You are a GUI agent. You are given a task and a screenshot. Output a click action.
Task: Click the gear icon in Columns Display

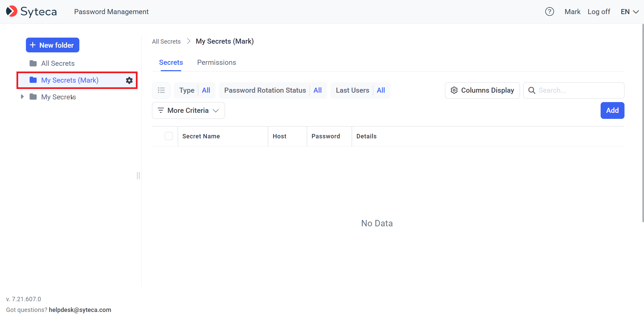tap(454, 90)
